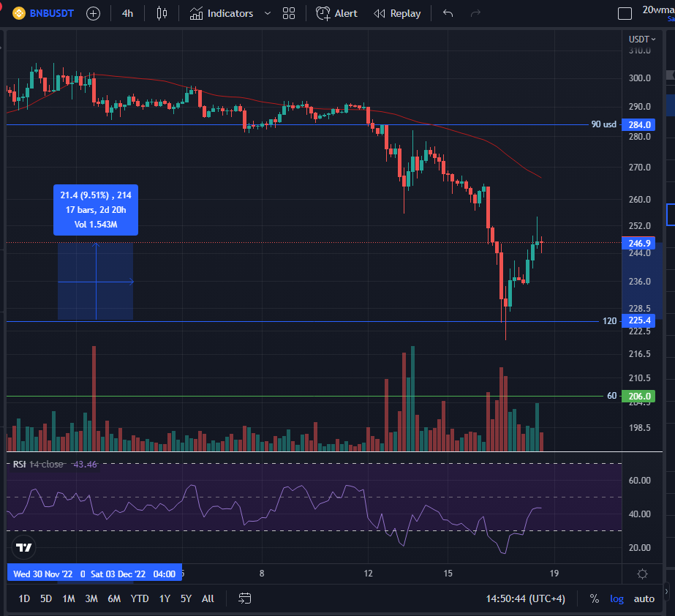Viewport: 675px width, 616px height.
Task: Select the measurement info box 21.4 (9.51%)
Action: tap(96, 210)
